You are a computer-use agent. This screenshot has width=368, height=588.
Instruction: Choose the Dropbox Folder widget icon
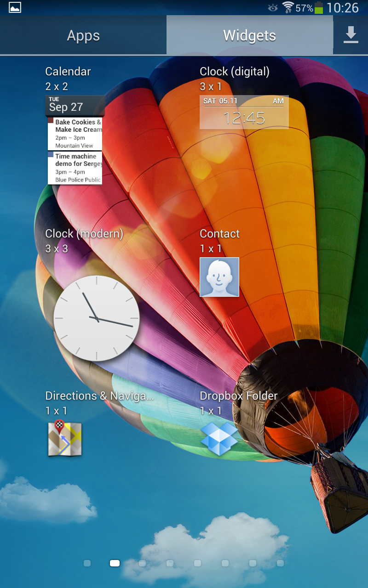point(219,439)
